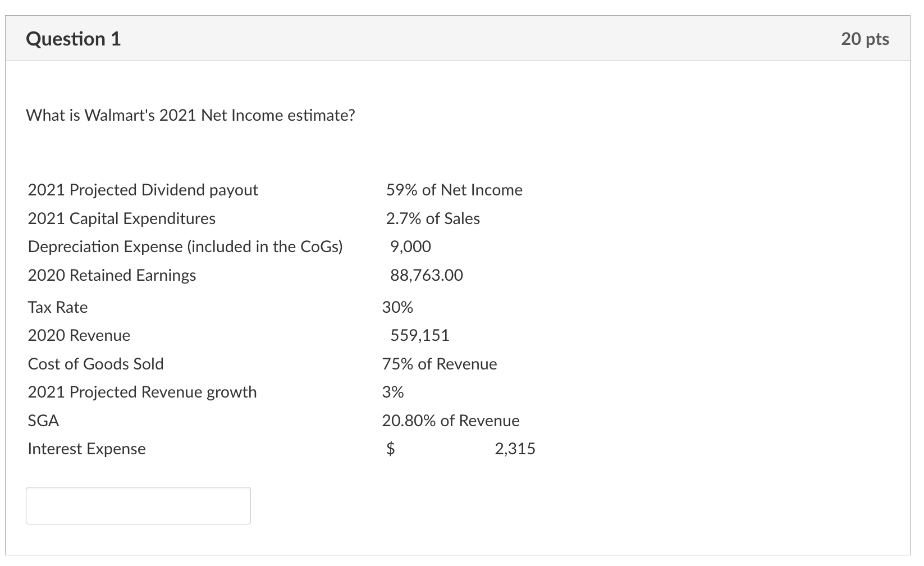Click the 9,000 depreciation value
This screenshot has width=924, height=566.
pos(410,246)
